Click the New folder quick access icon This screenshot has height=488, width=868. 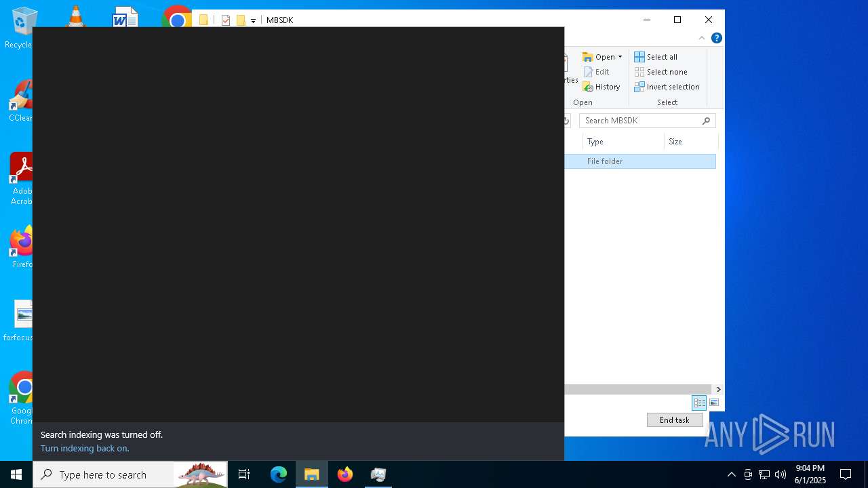(x=241, y=20)
